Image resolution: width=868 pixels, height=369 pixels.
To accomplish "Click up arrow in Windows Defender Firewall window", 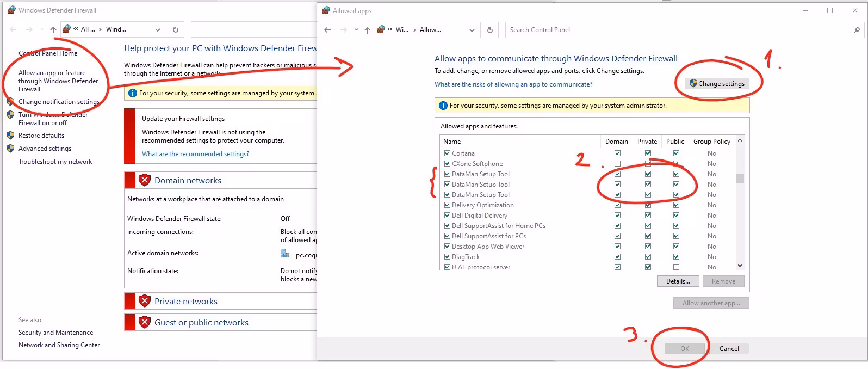I will 53,29.
